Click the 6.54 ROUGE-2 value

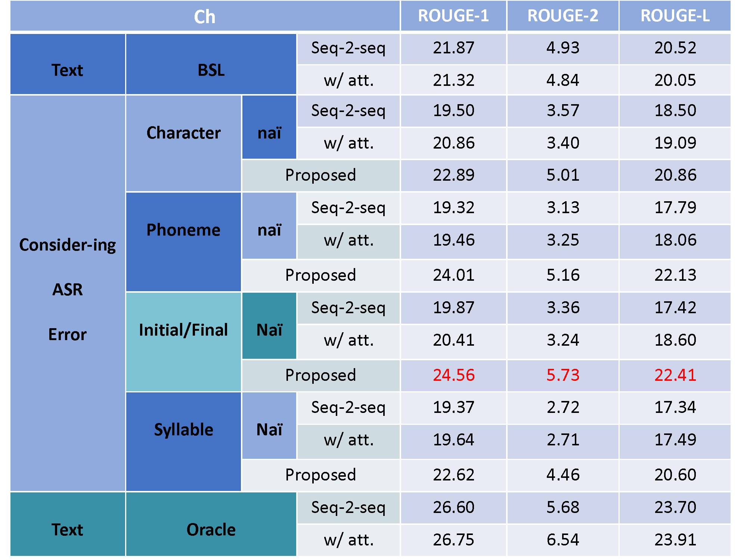pos(563,540)
